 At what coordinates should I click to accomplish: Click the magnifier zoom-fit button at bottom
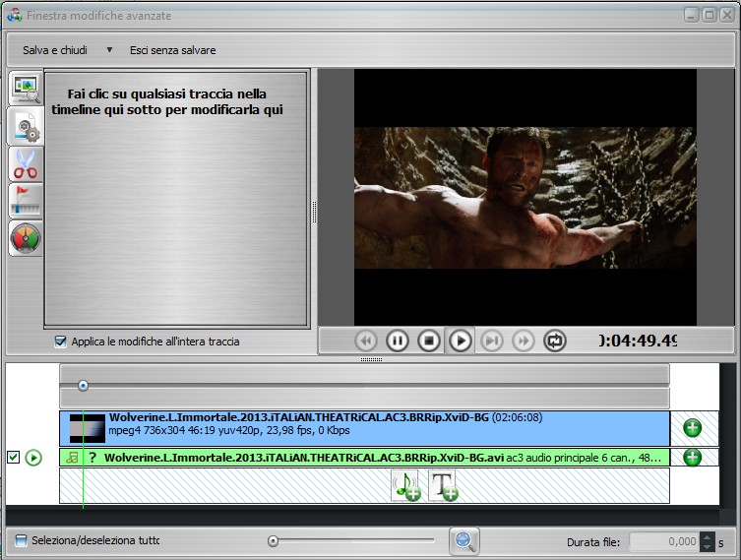pyautogui.click(x=464, y=541)
